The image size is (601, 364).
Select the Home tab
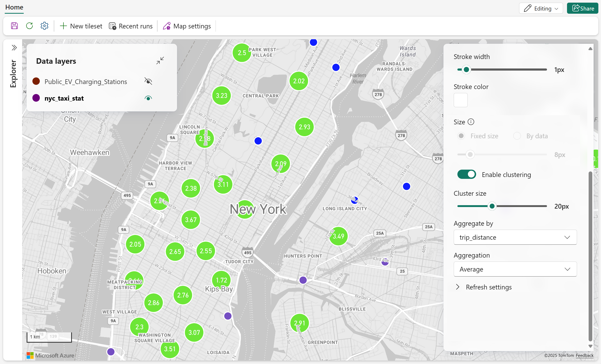pos(14,7)
